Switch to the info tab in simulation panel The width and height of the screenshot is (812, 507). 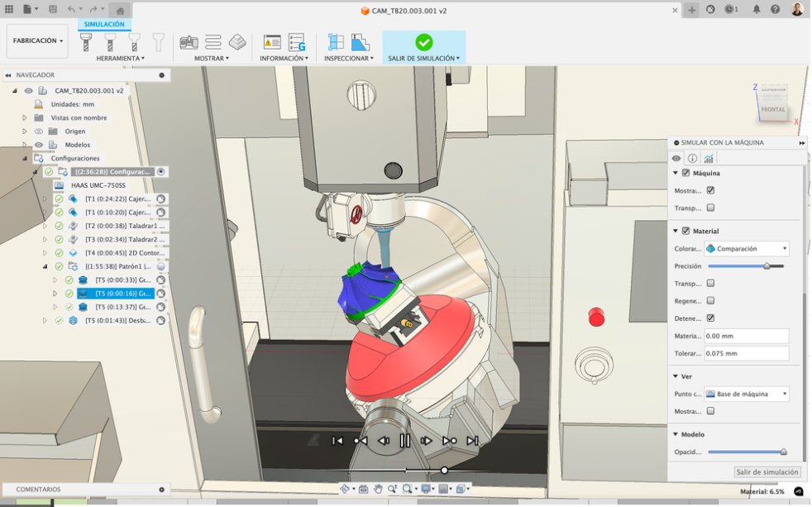[x=692, y=159]
